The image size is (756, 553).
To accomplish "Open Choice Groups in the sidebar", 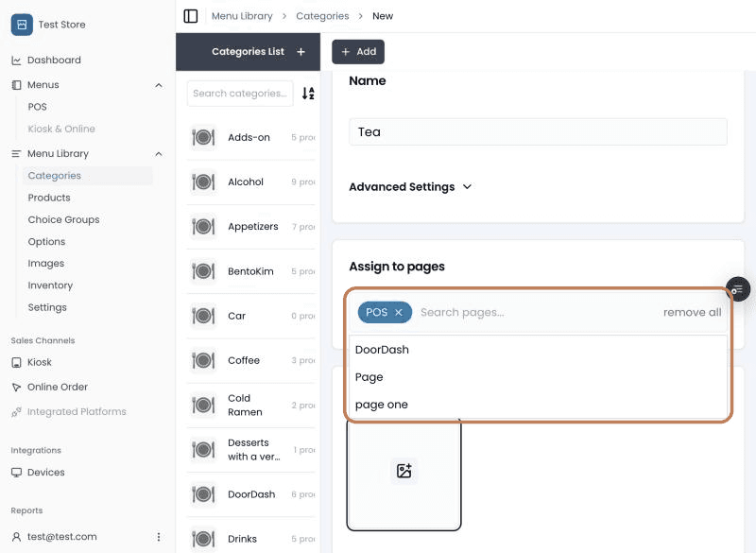I will point(63,219).
